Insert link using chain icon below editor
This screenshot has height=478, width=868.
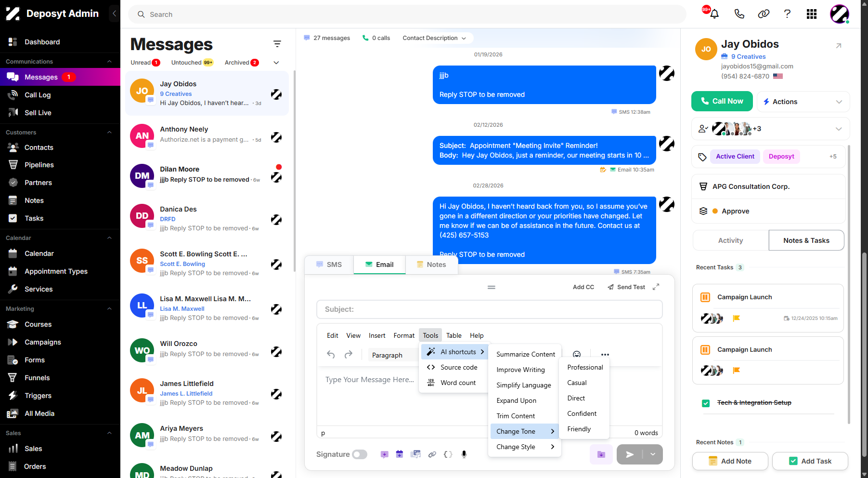[x=432, y=454]
